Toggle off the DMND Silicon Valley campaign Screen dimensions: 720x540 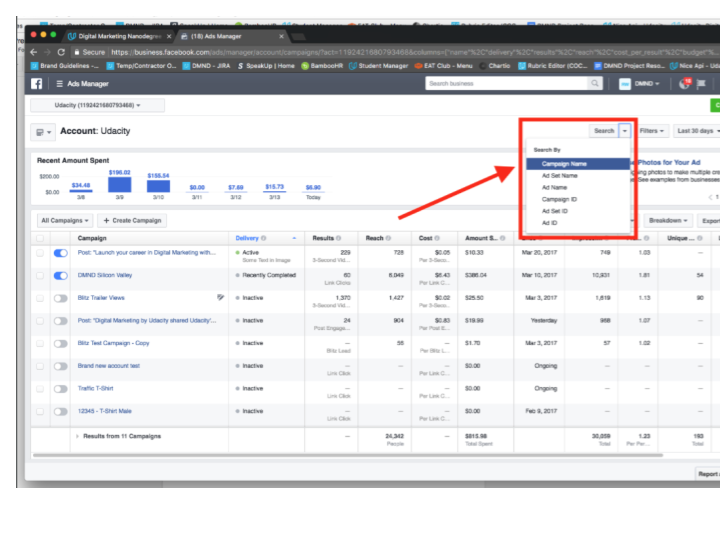(x=61, y=275)
